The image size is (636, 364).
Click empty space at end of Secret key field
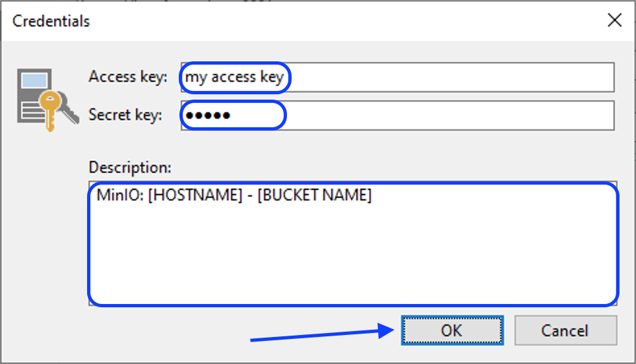point(528,115)
